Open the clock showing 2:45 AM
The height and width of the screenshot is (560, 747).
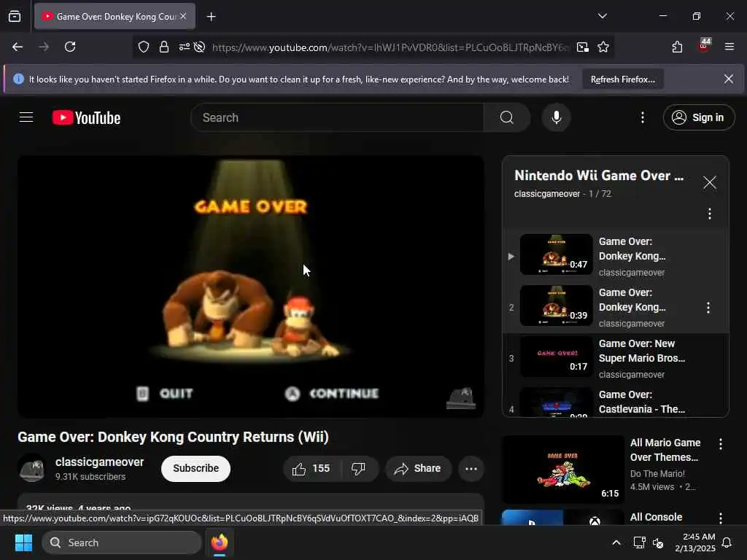tap(694, 542)
